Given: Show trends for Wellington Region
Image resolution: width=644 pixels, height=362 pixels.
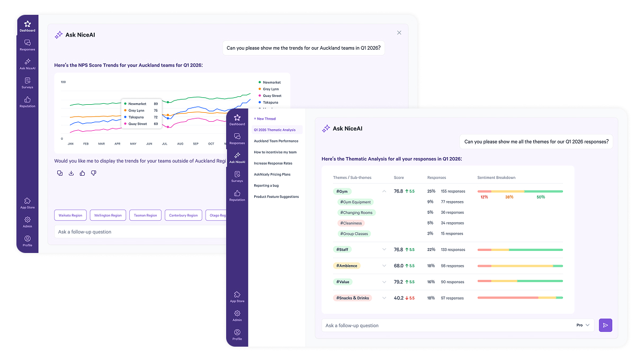Looking at the screenshot, I should coord(108,215).
